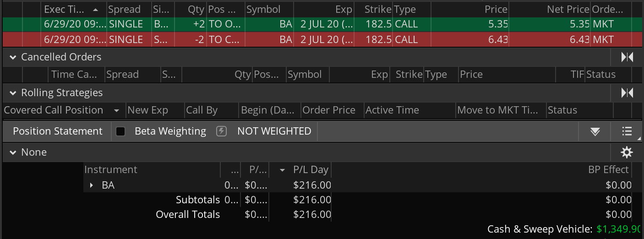Collapse the Cancelled Orders section
Viewport: 644px width, 239px height.
pos(13,57)
